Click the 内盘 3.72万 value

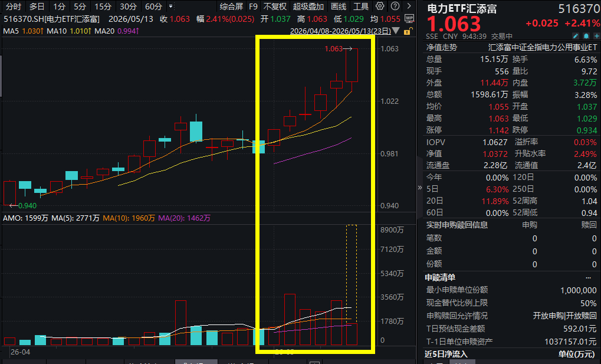coord(585,83)
